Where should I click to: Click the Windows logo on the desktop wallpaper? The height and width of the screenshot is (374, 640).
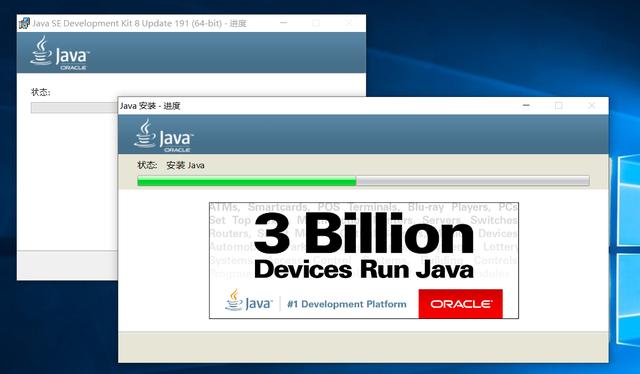(x=628, y=249)
